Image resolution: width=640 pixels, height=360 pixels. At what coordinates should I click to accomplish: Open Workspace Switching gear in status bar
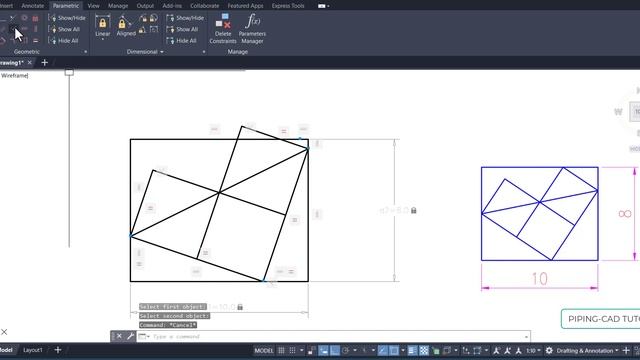click(x=549, y=350)
